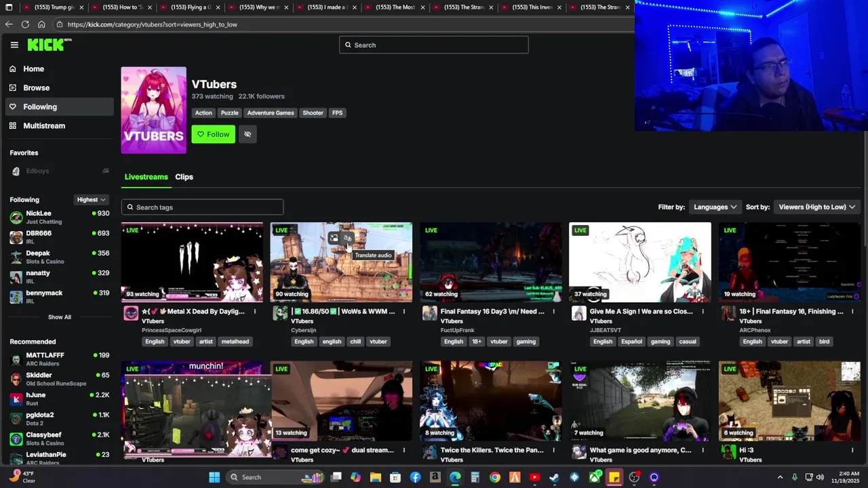Toggle the Follow button for VTubers
Viewport: 868px width, 488px height.
213,134
